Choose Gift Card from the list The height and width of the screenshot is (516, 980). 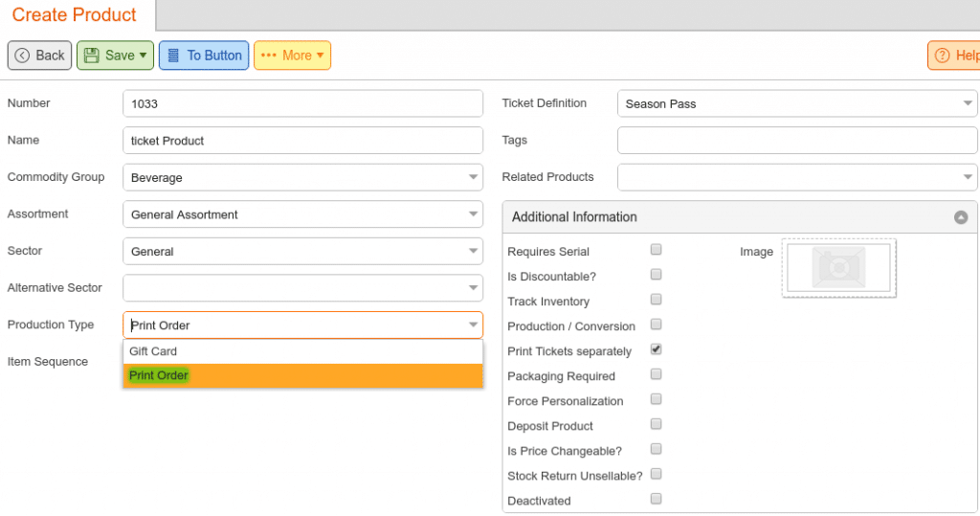point(302,351)
